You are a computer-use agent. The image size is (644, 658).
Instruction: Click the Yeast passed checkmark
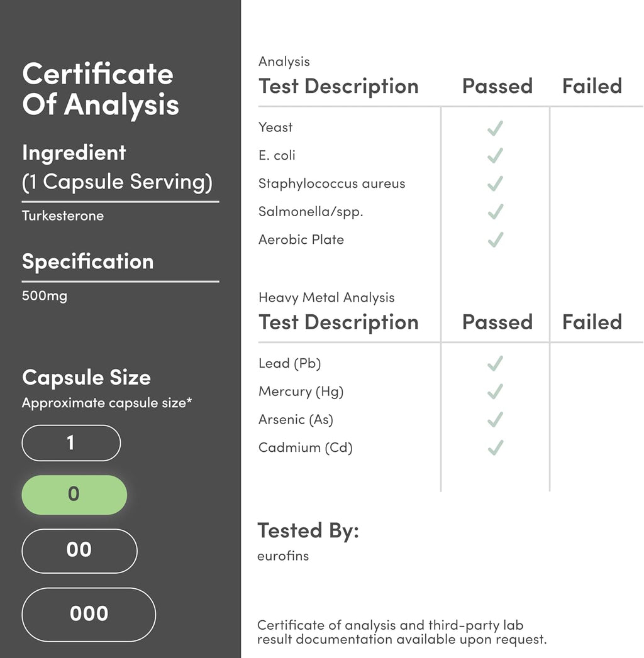pos(495,128)
